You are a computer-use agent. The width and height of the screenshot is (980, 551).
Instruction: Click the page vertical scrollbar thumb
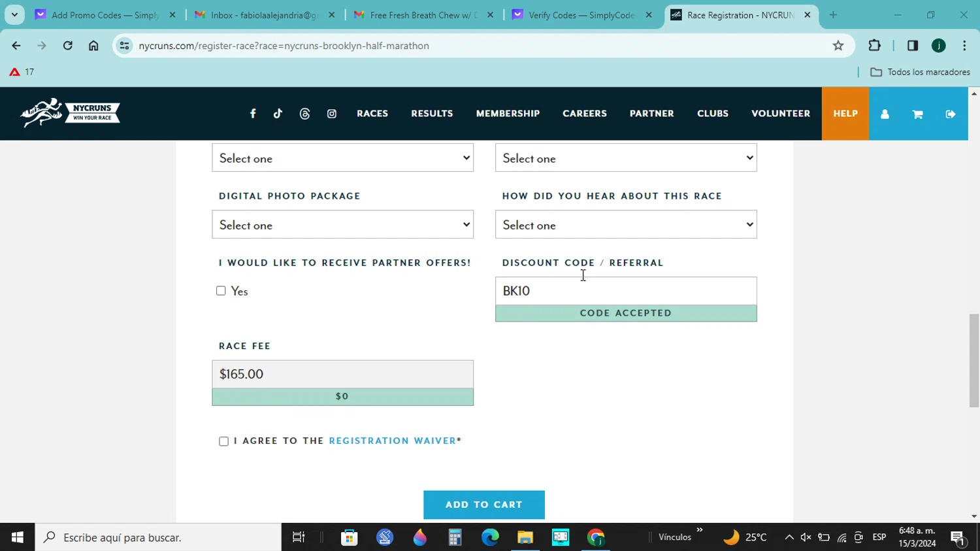point(973,360)
